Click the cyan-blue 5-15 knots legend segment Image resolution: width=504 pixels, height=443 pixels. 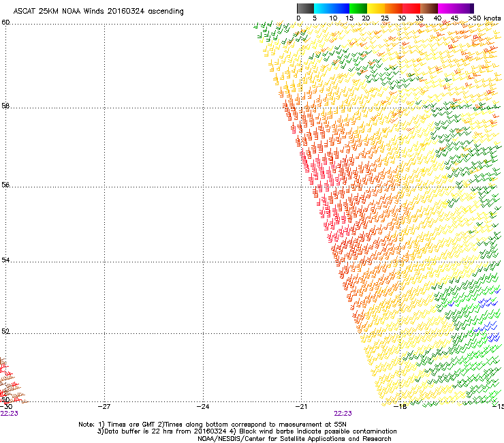(x=332, y=8)
